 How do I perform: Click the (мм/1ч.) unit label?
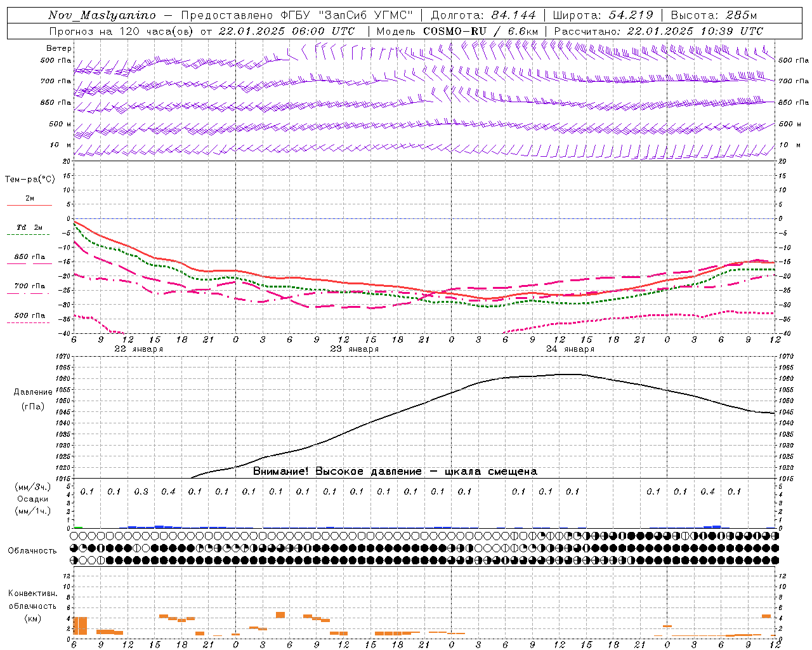[x=33, y=511]
